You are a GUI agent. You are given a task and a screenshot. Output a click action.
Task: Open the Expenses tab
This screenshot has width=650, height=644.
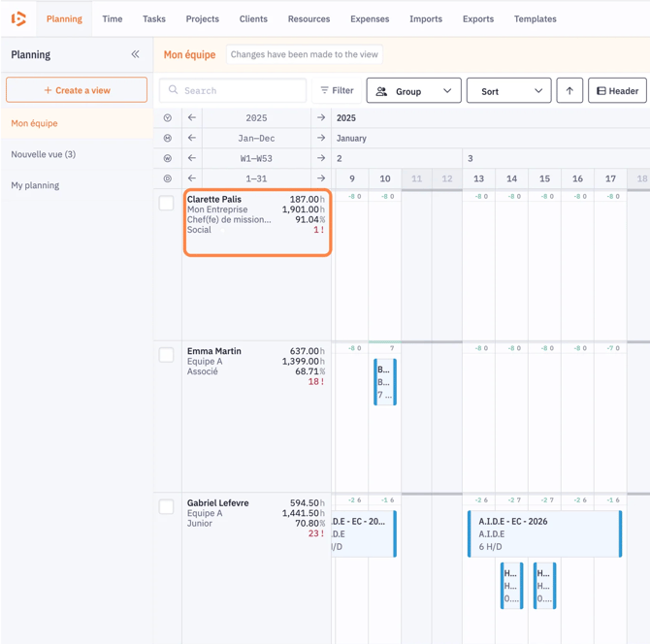[370, 18]
